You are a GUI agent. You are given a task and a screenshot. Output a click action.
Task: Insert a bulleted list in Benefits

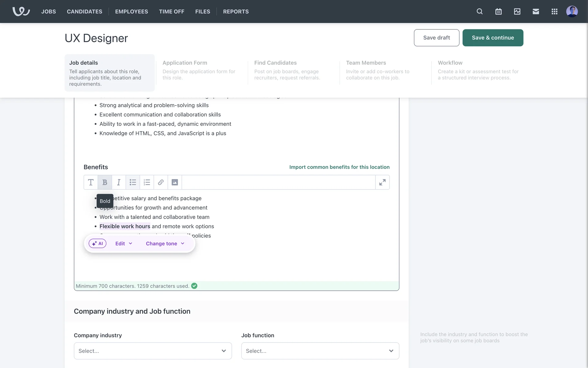pyautogui.click(x=133, y=182)
